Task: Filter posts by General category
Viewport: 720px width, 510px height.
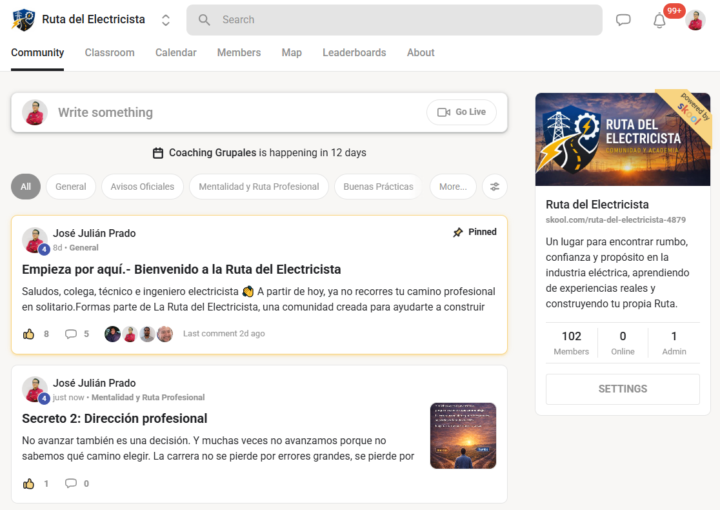Action: tap(71, 186)
